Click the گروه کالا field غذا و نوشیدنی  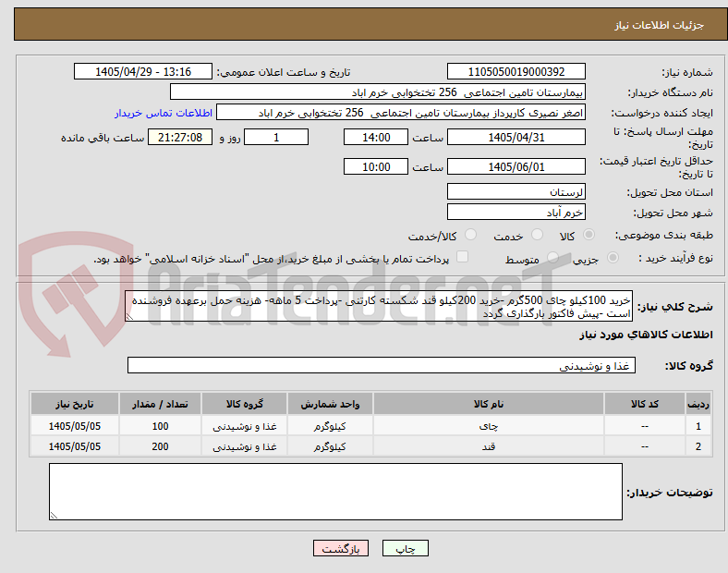[382, 365]
